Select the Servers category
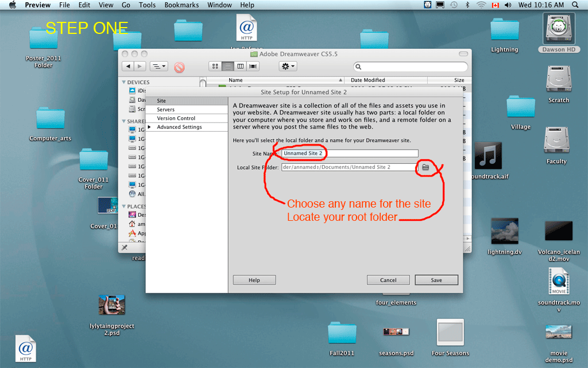 (187, 109)
